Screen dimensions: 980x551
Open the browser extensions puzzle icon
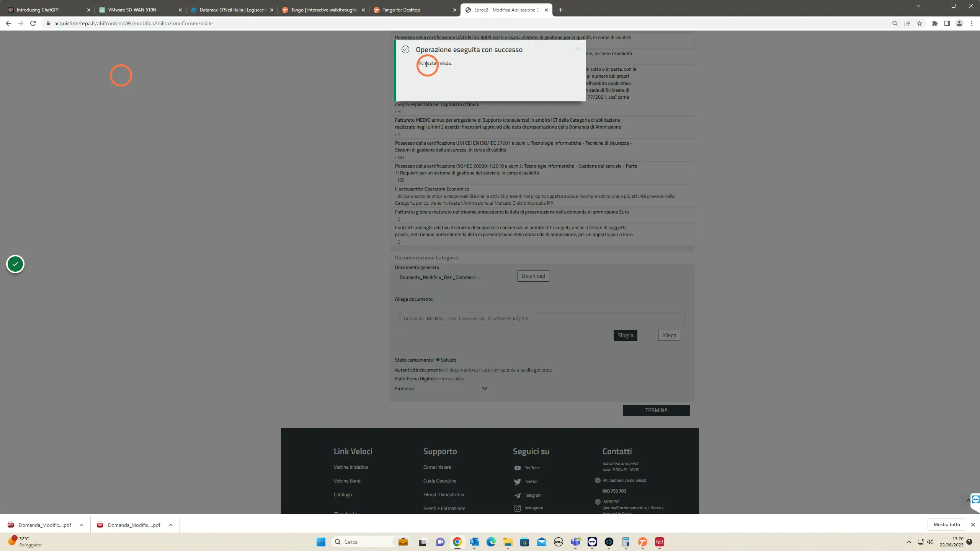click(x=935, y=23)
